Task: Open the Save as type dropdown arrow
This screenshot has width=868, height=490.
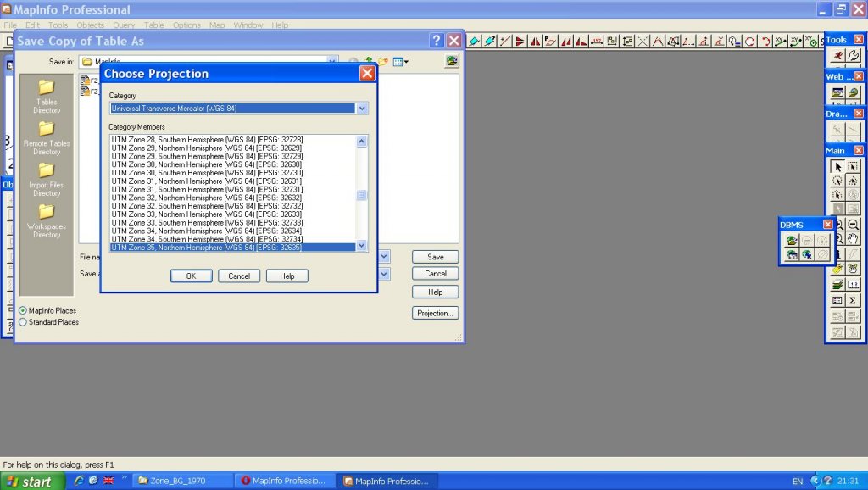Action: [x=384, y=274]
